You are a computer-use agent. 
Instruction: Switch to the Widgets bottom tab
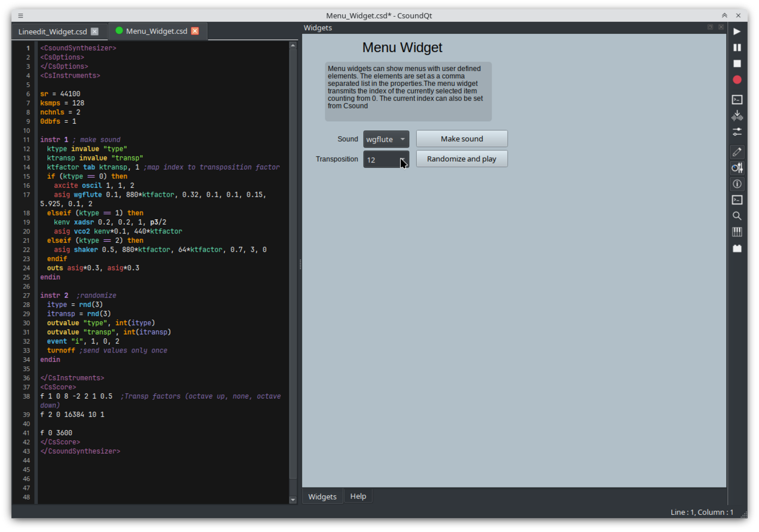(x=323, y=496)
